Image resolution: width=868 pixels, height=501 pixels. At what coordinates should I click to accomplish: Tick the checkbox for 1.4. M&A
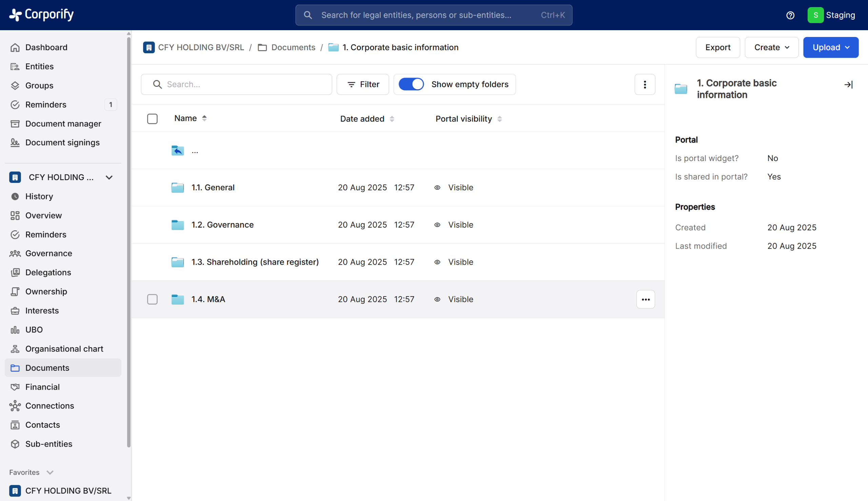[152, 300]
